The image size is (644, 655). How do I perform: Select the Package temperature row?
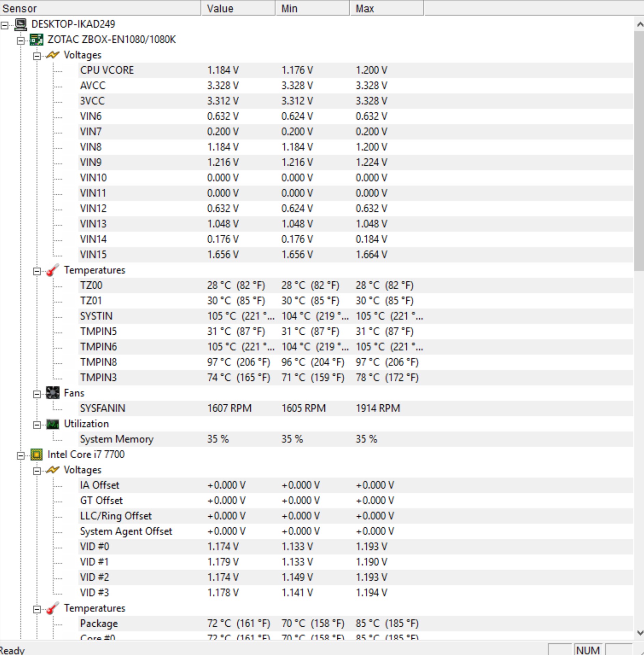click(x=355, y=624)
